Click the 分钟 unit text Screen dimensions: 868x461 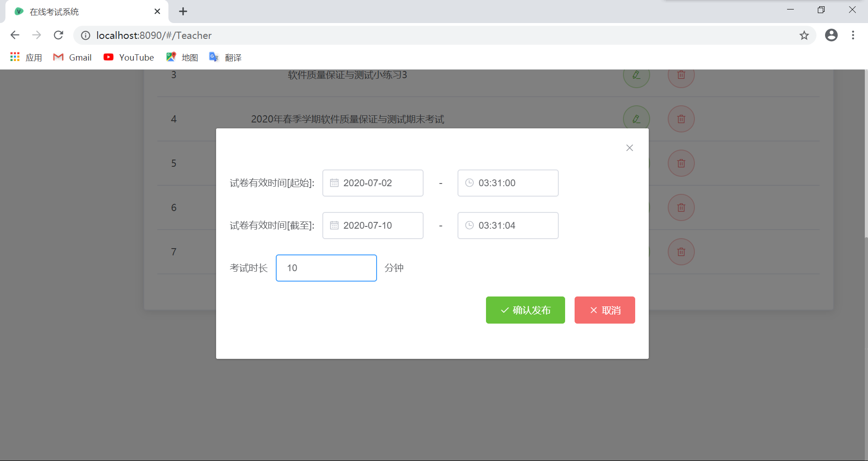click(394, 268)
